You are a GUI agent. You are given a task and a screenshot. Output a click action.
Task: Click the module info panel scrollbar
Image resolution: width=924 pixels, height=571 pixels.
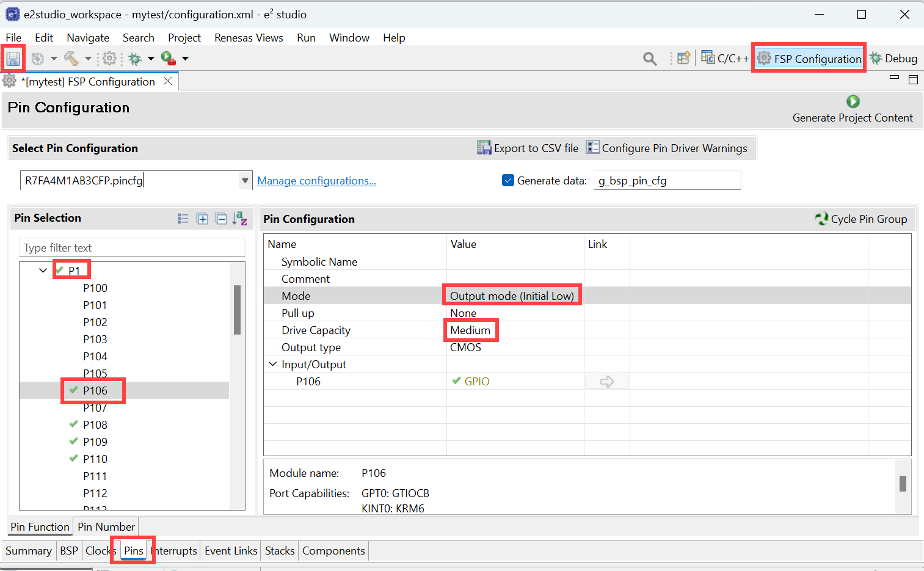click(903, 483)
